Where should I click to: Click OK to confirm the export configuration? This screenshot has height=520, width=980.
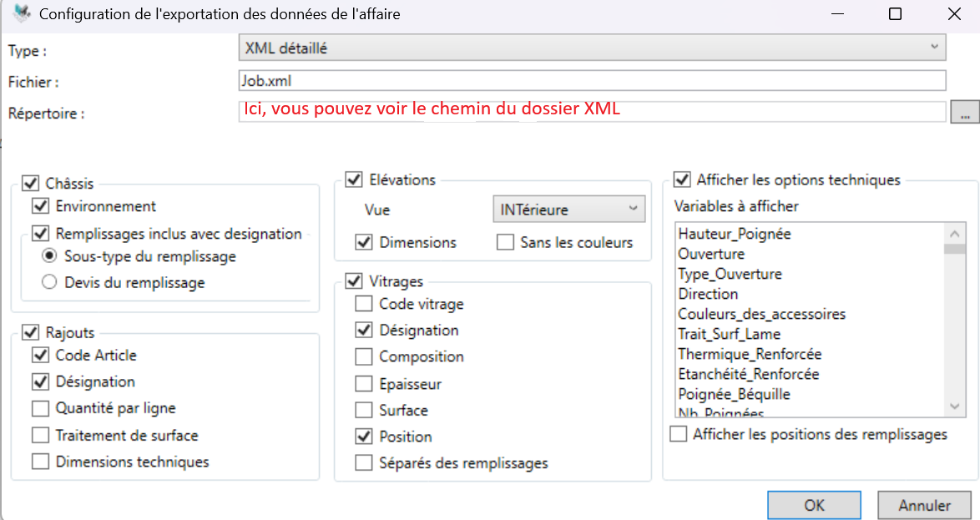click(x=813, y=505)
